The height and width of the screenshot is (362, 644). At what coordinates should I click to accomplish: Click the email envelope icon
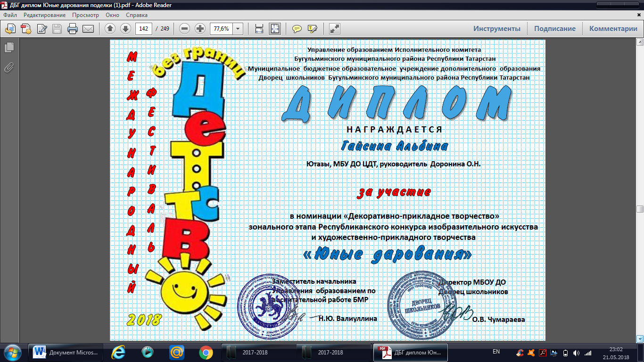click(x=88, y=29)
